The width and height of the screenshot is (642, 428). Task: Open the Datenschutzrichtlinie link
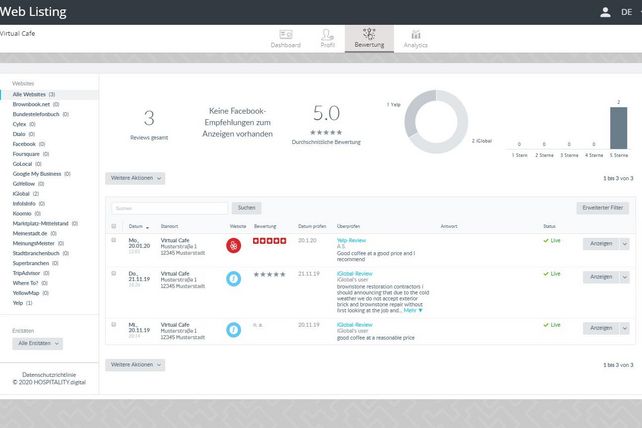[x=49, y=373]
